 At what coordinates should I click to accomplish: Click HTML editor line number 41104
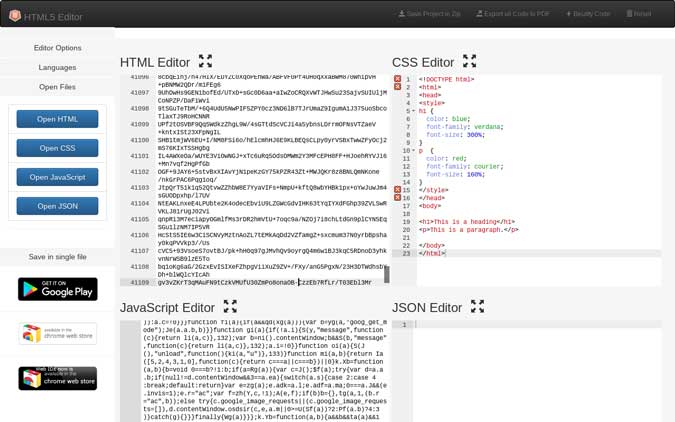click(139, 203)
